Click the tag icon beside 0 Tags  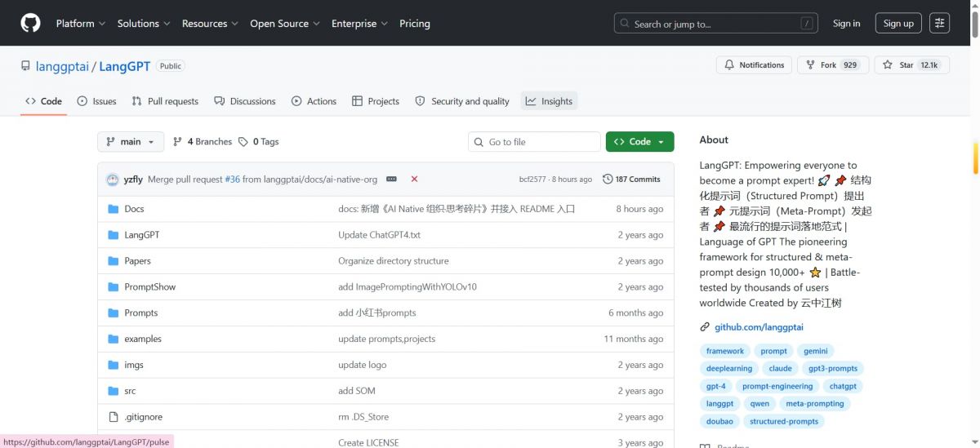click(x=243, y=142)
